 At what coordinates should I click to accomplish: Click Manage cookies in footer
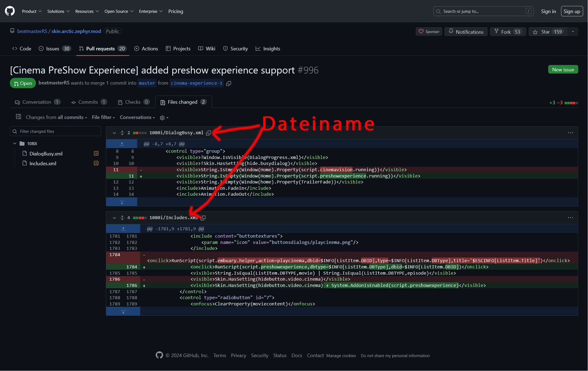coord(341,356)
